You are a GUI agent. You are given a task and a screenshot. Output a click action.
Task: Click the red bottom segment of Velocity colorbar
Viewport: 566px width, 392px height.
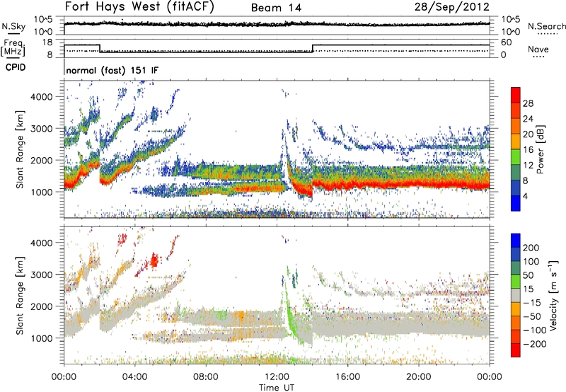click(x=516, y=350)
